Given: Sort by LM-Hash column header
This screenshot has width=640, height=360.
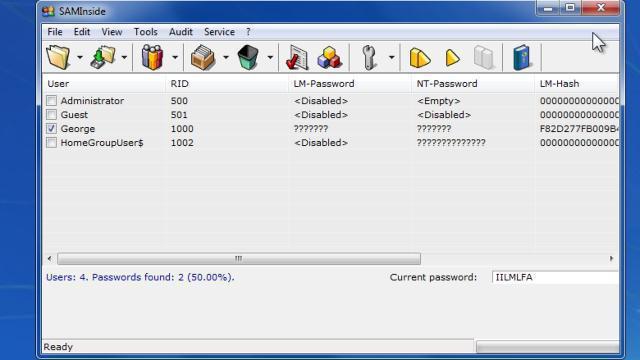Looking at the screenshot, I should click(x=577, y=84).
